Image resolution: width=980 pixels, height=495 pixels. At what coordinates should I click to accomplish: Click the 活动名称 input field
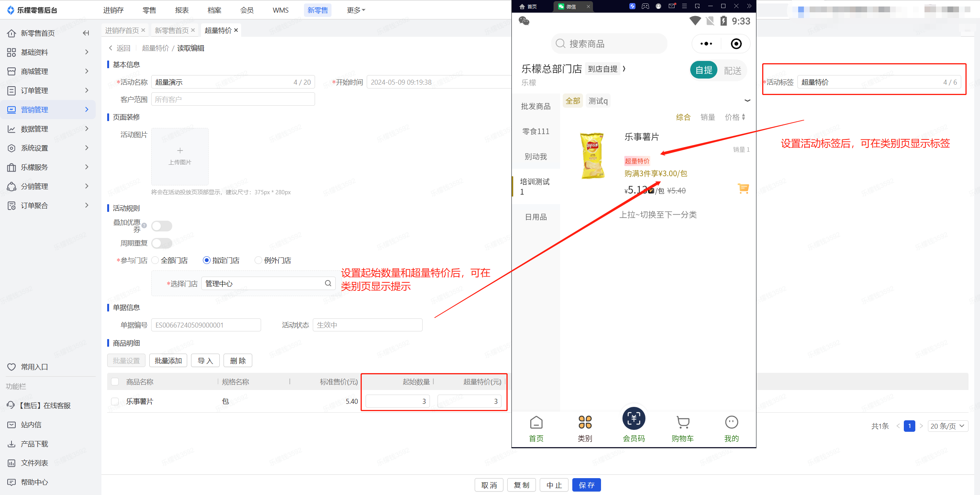[x=233, y=82]
